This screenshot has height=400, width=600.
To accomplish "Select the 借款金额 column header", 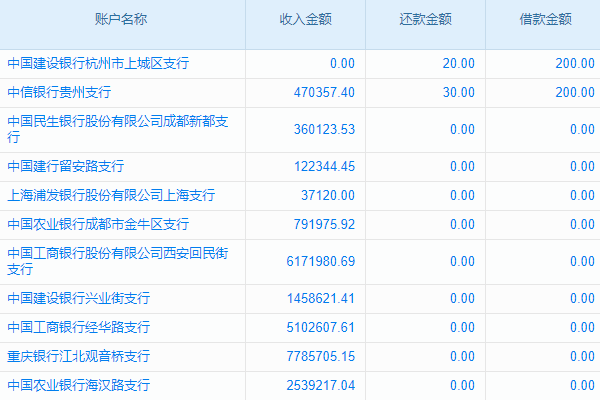I will pos(545,19).
